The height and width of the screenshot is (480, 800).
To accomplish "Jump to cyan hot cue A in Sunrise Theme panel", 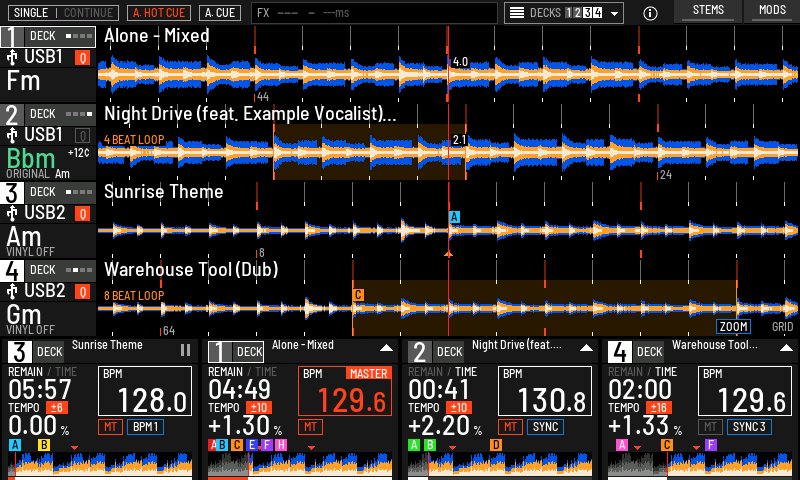I will [x=15, y=445].
